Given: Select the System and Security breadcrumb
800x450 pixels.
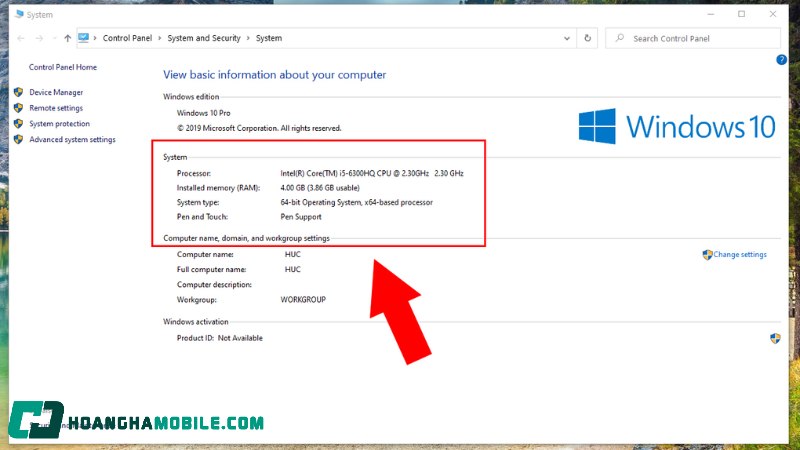Looking at the screenshot, I should pos(204,38).
